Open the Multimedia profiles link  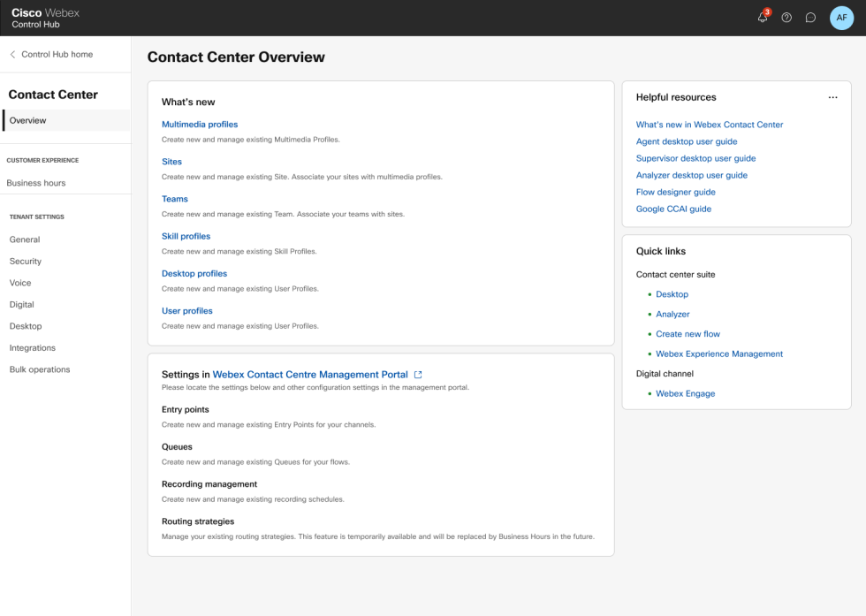pos(200,124)
